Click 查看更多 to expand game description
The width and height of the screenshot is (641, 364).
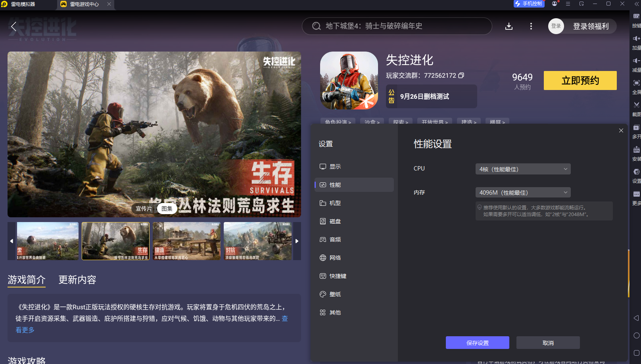[x=25, y=330]
